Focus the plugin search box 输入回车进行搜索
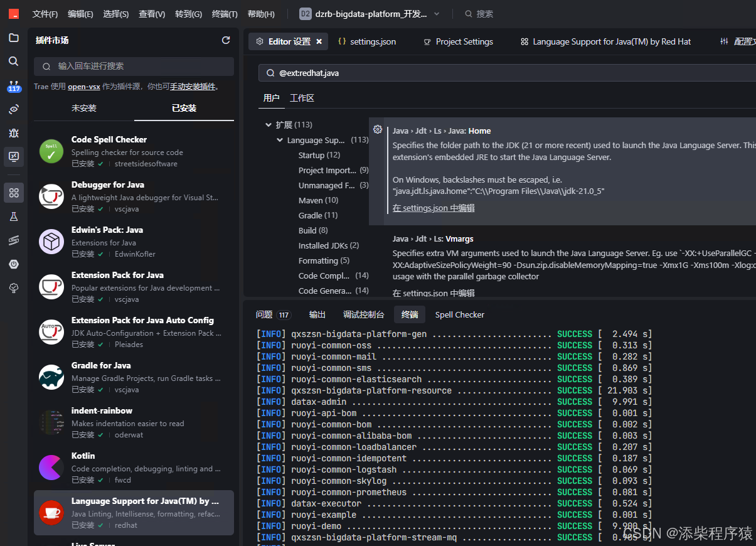 tap(134, 66)
